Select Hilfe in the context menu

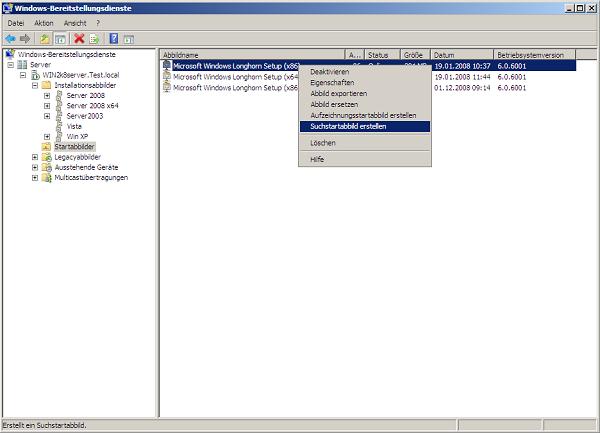point(365,159)
